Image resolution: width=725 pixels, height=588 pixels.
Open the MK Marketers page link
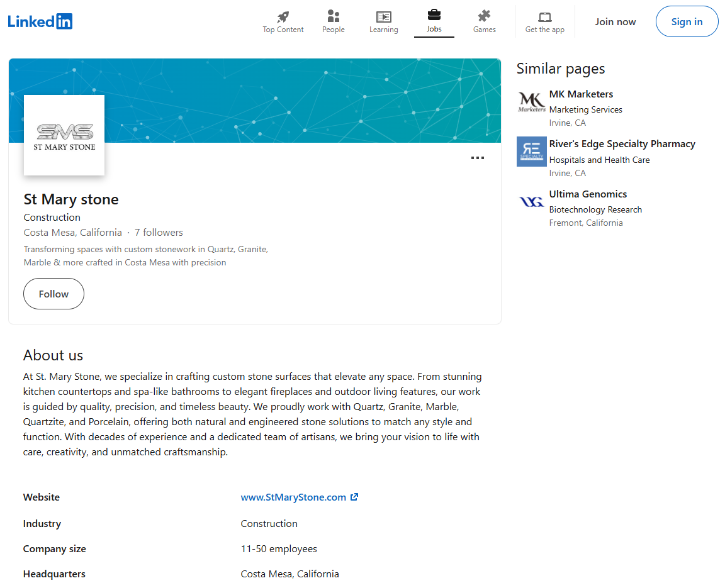coord(582,94)
